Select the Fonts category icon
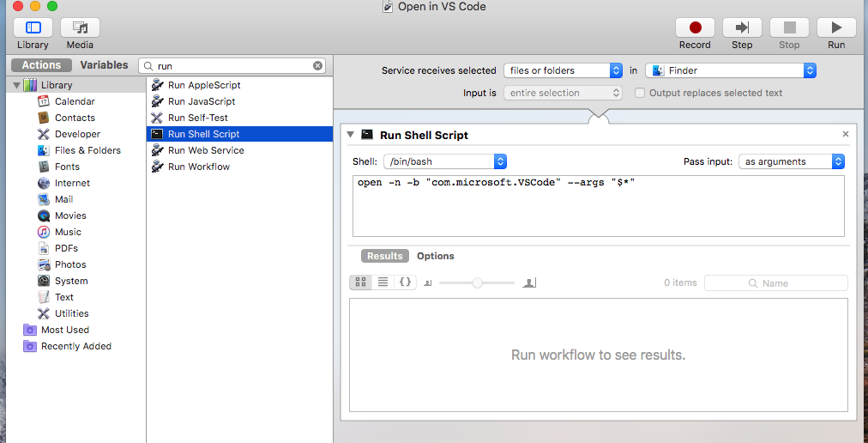The height and width of the screenshot is (443, 868). click(x=44, y=167)
